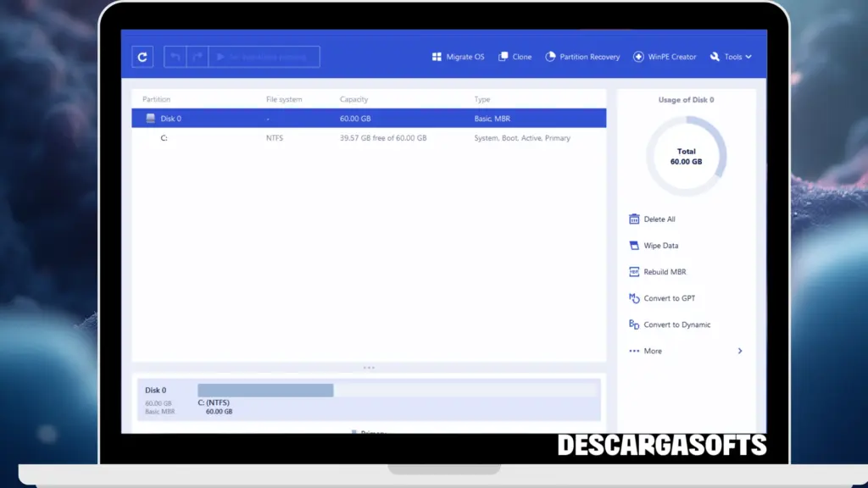Select the Disk 0 row in the list
868x488 pixels.
point(369,119)
